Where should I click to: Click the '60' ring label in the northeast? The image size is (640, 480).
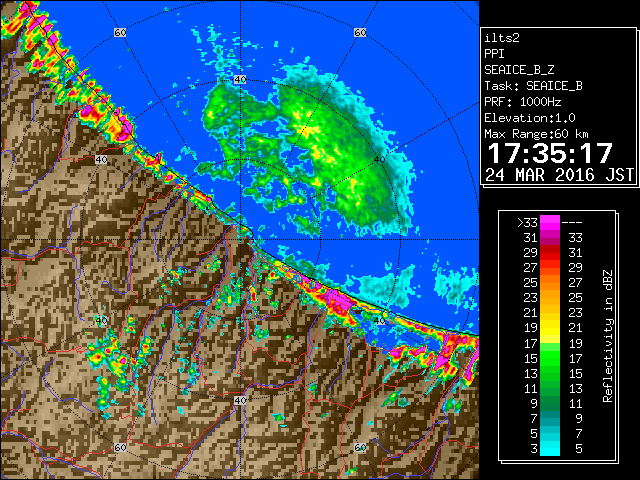(x=360, y=32)
